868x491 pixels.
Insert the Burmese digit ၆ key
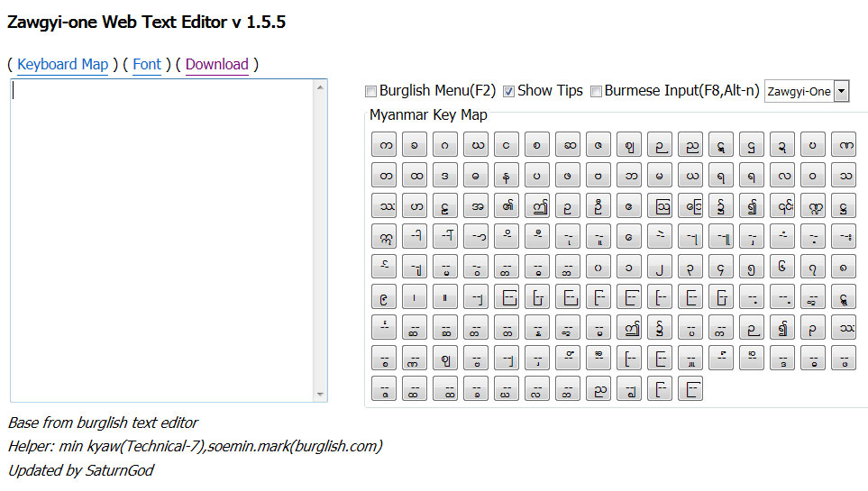point(782,268)
